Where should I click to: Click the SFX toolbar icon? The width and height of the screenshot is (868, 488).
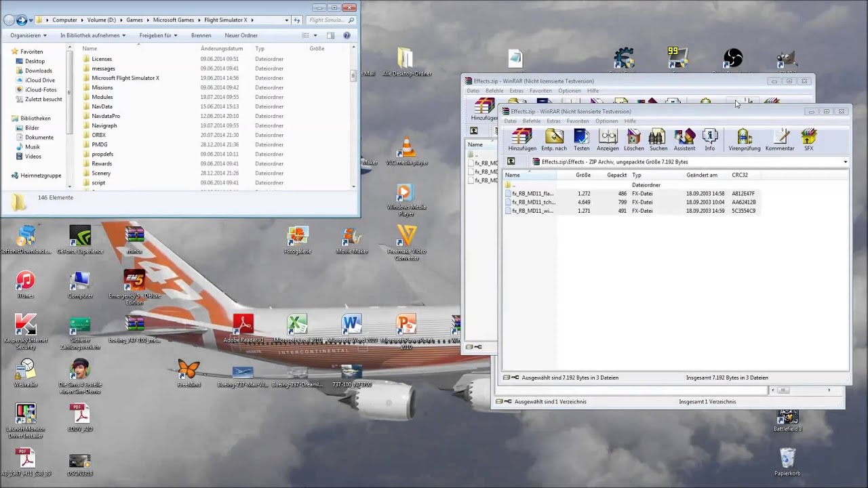click(x=808, y=139)
